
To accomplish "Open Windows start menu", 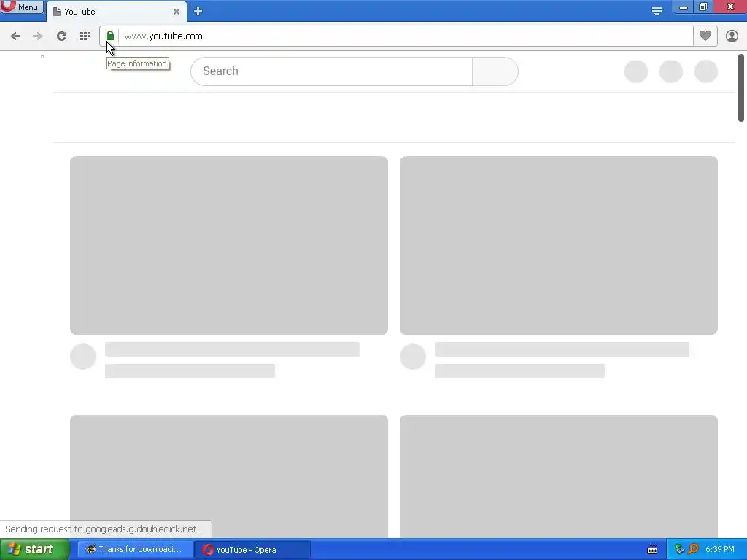I will [x=35, y=550].
